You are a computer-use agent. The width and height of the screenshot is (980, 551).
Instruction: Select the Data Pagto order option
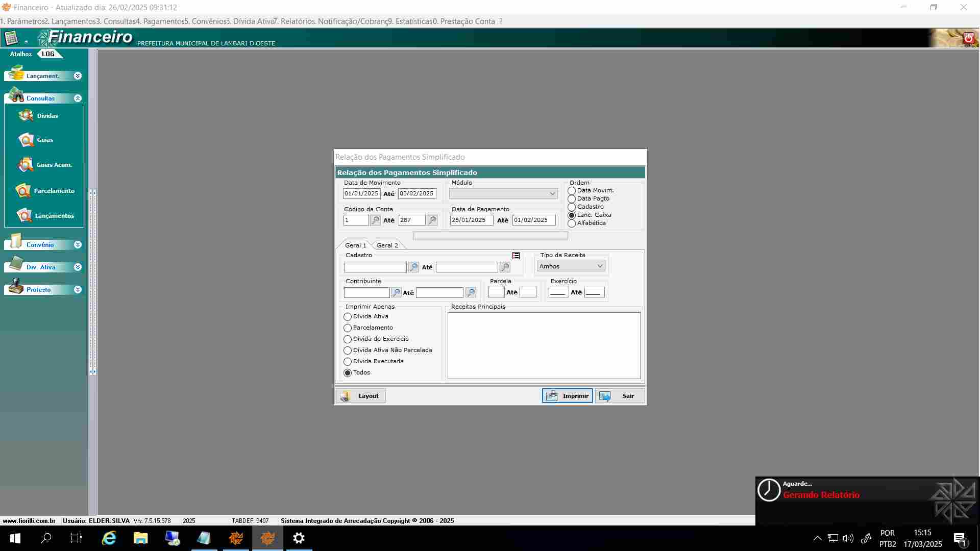click(x=572, y=199)
